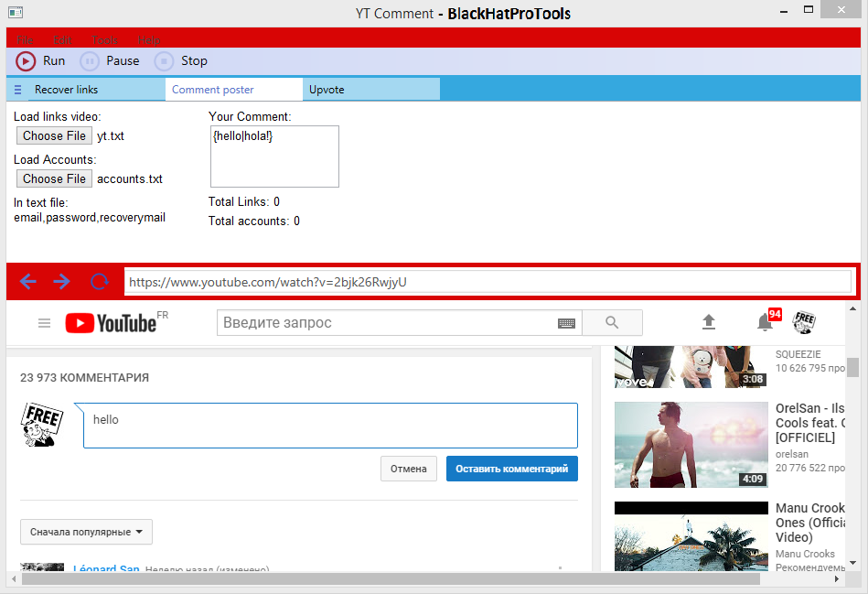The height and width of the screenshot is (594, 868).
Task: Click the YouTube comment box containing hello
Action: pos(330,426)
